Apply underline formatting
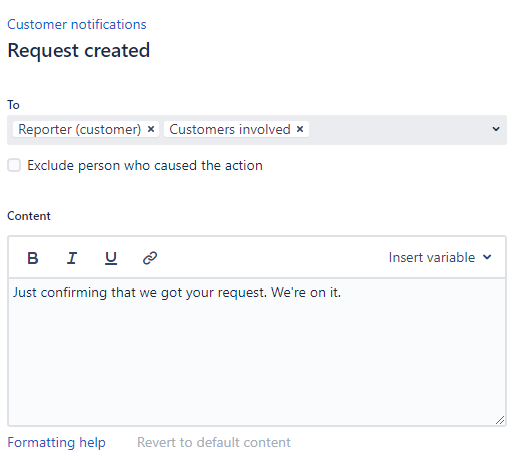This screenshot has width=527, height=460. point(111,258)
